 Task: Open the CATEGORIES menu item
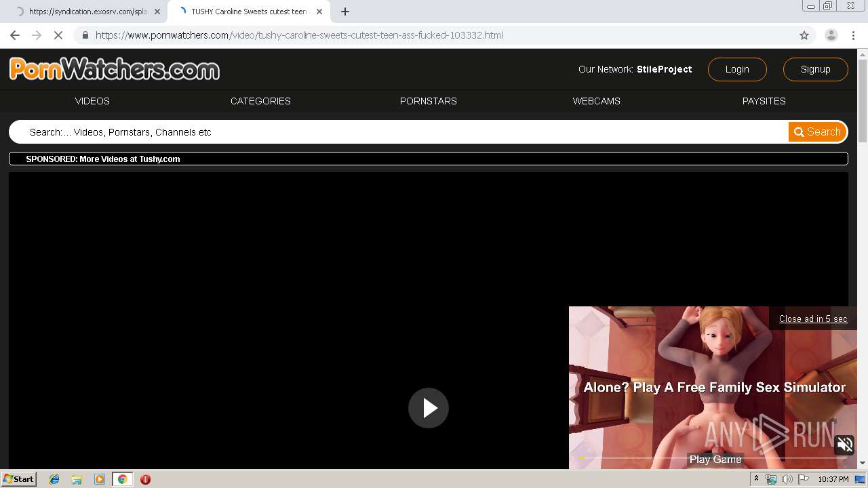[260, 101]
